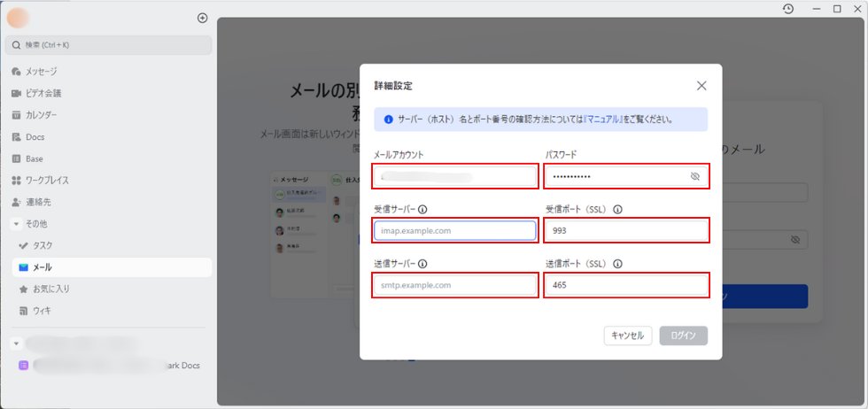Screen dimensions: 868x409
Task: Show info icon for 送信ポート (SSL)
Action: [618, 264]
